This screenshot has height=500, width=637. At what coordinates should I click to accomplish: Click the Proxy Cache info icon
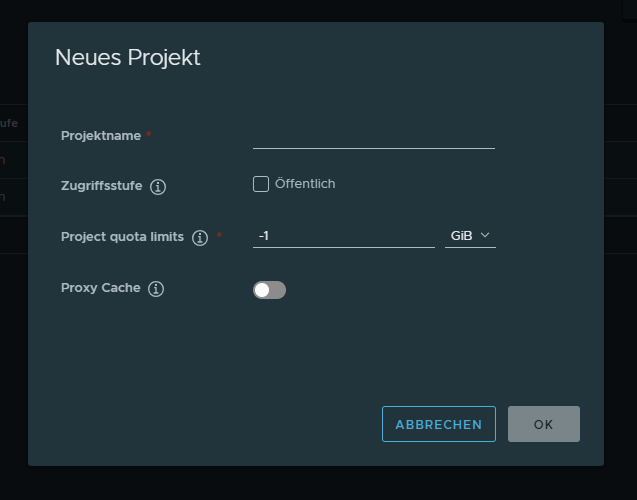pyautogui.click(x=156, y=289)
